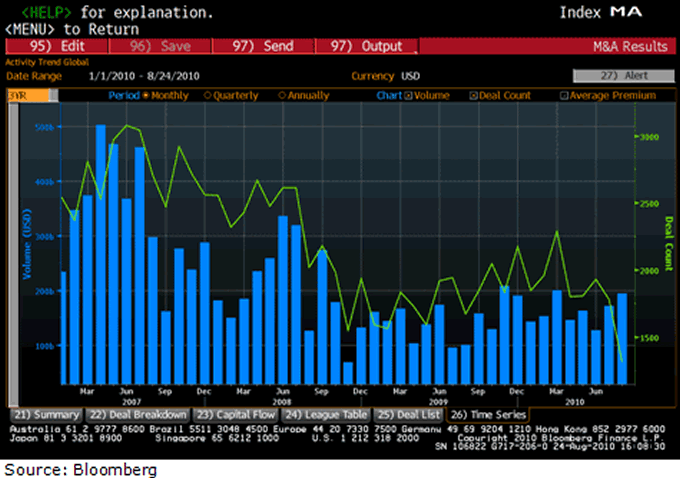Click the 95) Edit button
This screenshot has height=478, width=680.
[x=52, y=46]
